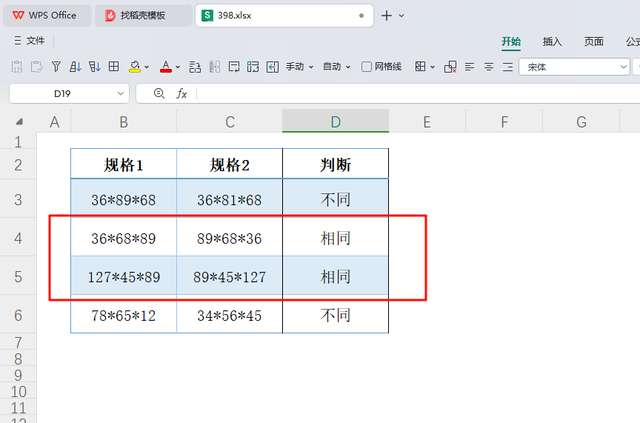Select column C header
This screenshot has width=640, height=423.
coord(230,122)
